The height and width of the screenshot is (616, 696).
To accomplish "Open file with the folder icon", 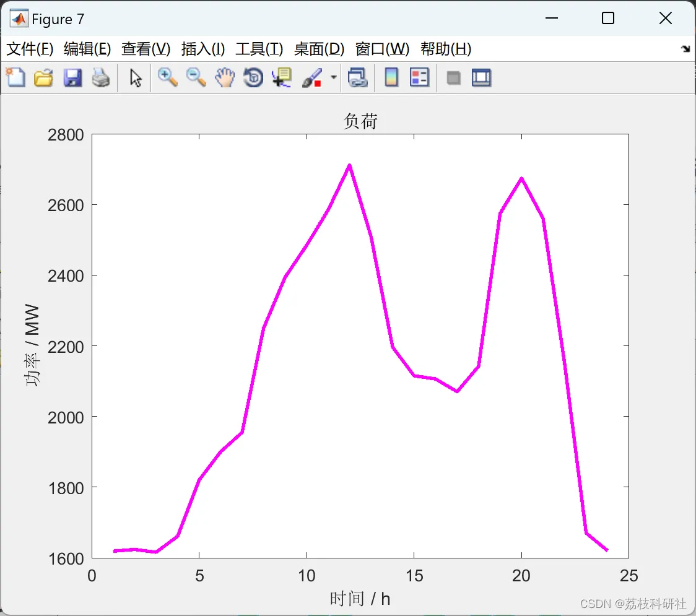I will (x=43, y=77).
